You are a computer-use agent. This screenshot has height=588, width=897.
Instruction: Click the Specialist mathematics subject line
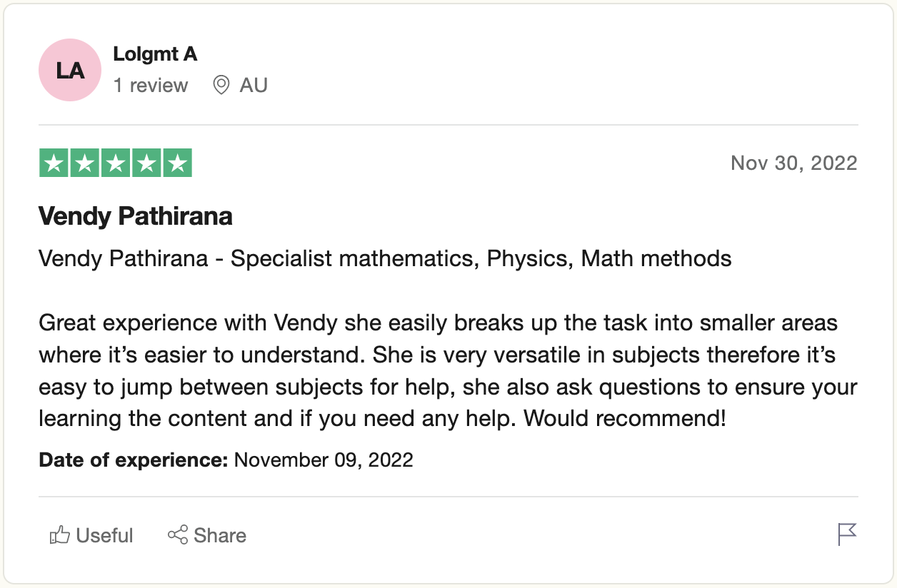pos(386,258)
